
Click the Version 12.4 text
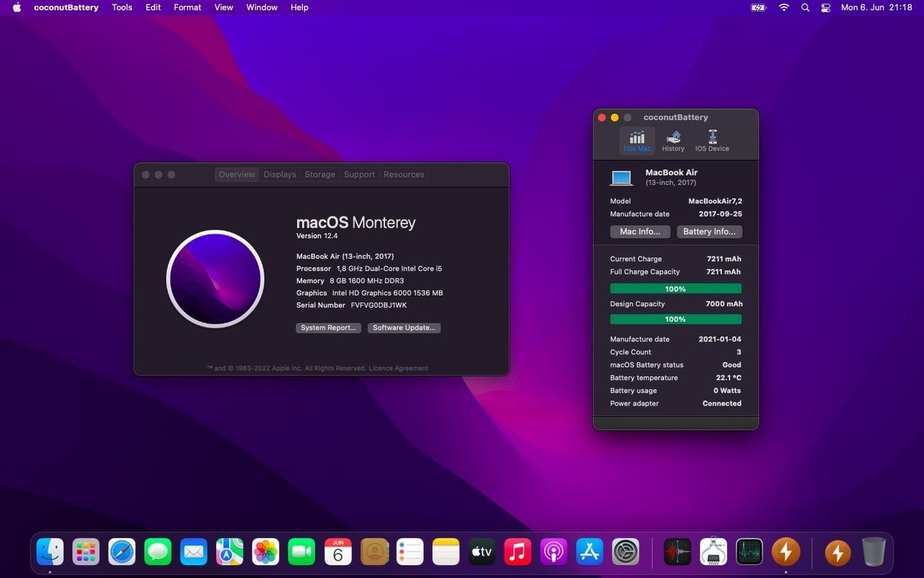317,236
